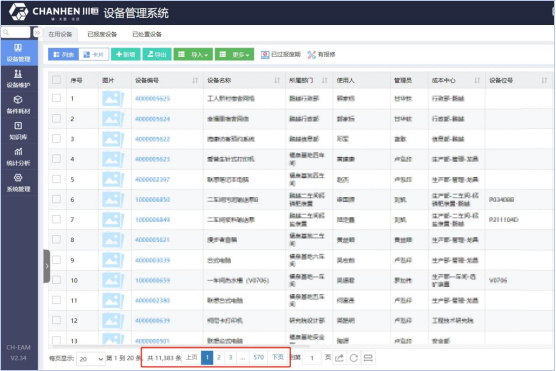This screenshot has height=371, width=556.
Task: Open device link 4000005624
Action: point(152,119)
